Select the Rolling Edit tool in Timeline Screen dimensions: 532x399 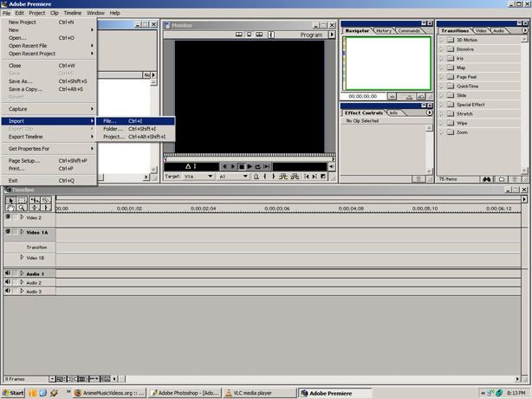coord(35,200)
